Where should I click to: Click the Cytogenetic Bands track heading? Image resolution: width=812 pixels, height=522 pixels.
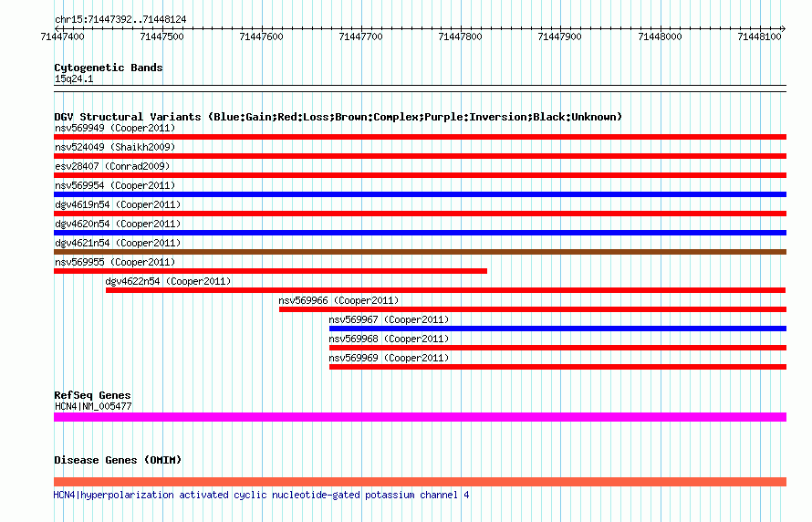pyautogui.click(x=109, y=68)
